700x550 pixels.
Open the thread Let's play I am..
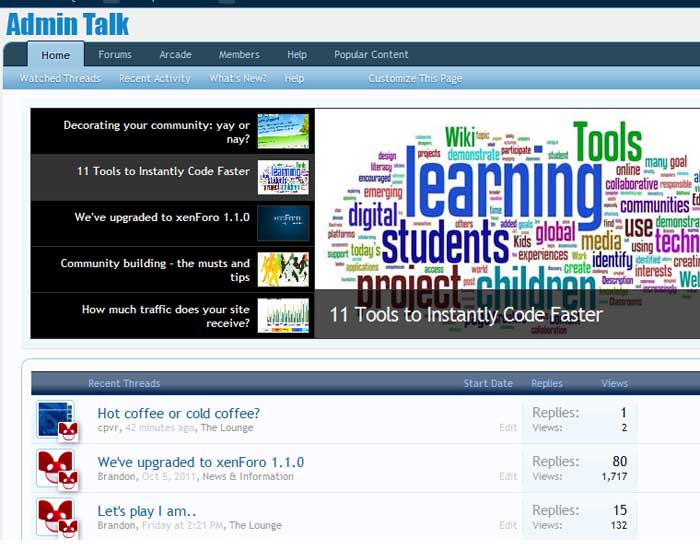[x=147, y=511]
